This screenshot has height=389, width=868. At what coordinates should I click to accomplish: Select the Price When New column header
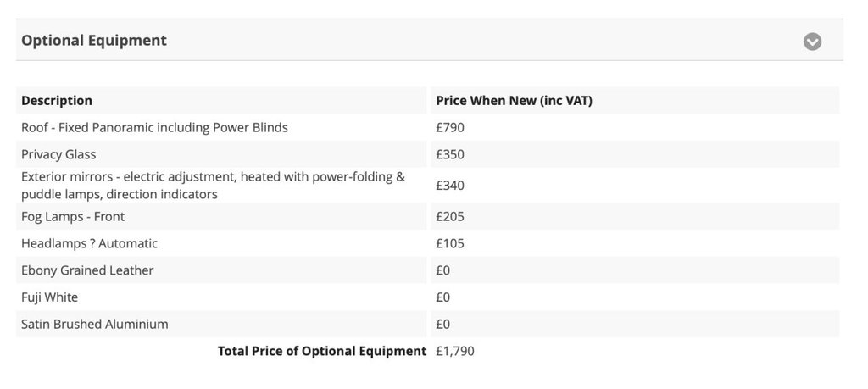(514, 100)
